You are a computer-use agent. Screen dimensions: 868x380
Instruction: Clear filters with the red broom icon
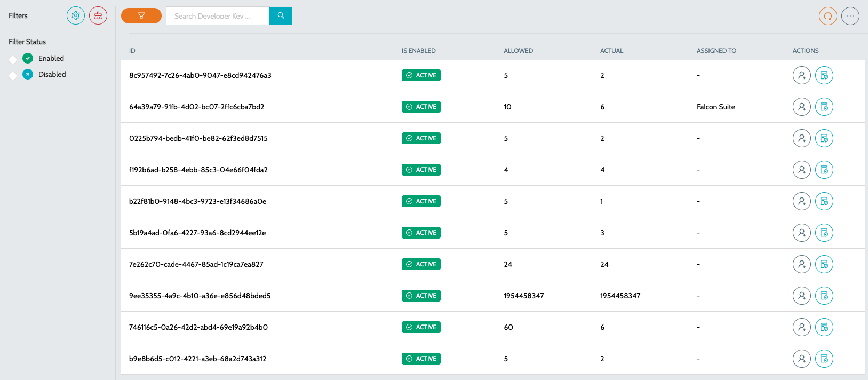click(98, 15)
